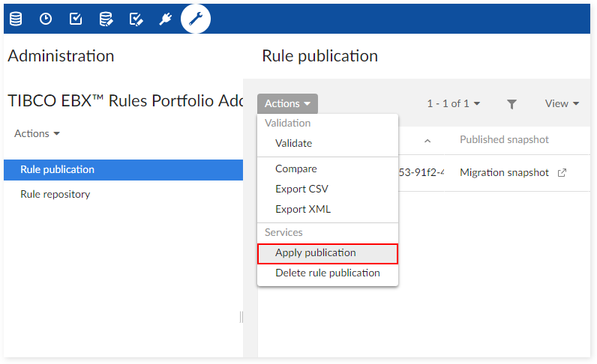597x364 pixels.
Task: Open the 1 - 1 of 1 pagination dropdown
Action: pos(453,103)
